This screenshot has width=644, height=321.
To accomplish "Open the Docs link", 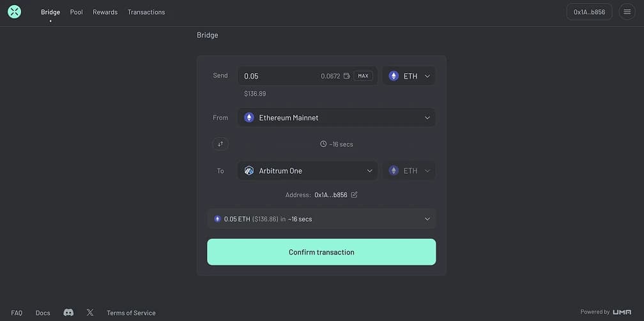I will 43,313.
